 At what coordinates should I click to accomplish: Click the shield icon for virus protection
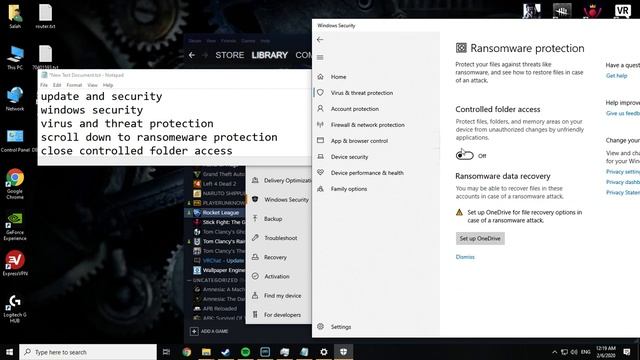[x=320, y=93]
